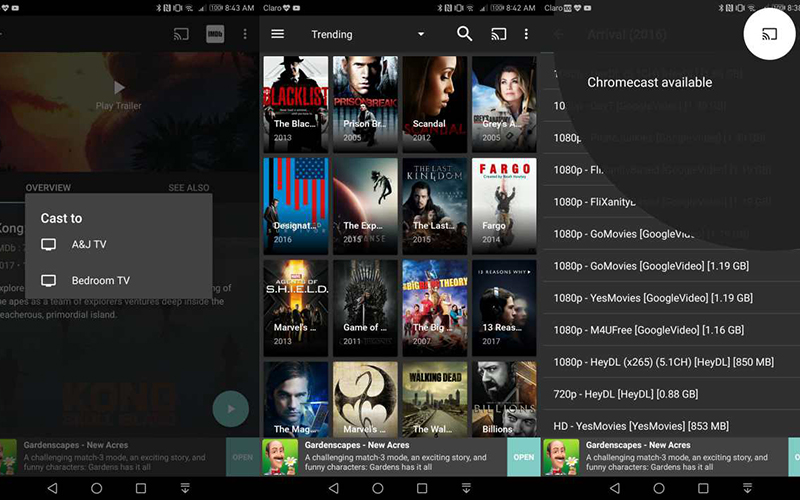Open the Prison Break poster
The image size is (800, 500).
pyautogui.click(x=365, y=104)
